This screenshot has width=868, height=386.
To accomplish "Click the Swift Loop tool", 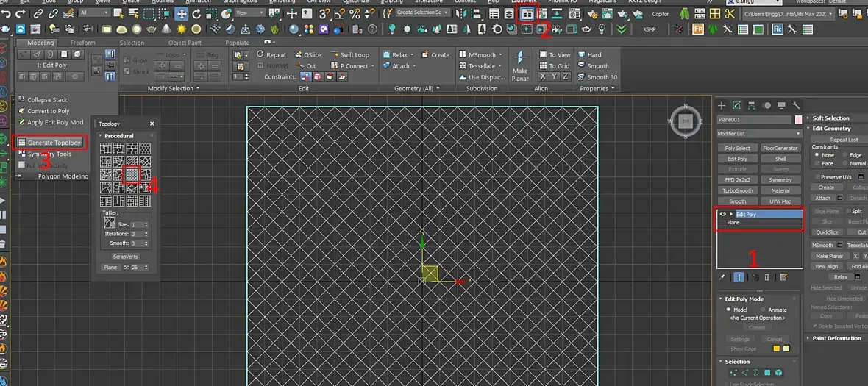I will (x=349, y=54).
